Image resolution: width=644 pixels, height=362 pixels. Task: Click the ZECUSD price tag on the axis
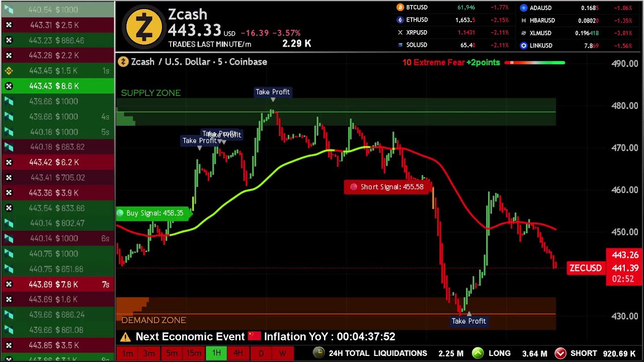click(x=586, y=268)
